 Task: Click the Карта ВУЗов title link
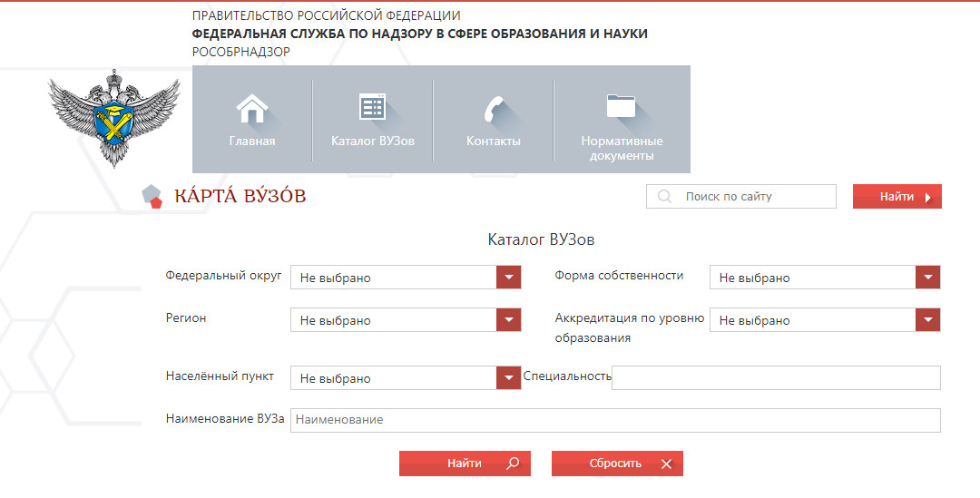tap(240, 196)
